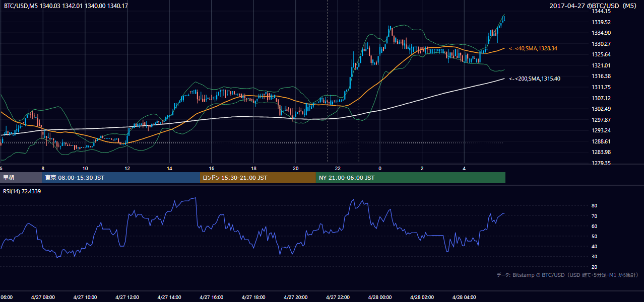Click the RSI axis value 70

pyautogui.click(x=594, y=216)
